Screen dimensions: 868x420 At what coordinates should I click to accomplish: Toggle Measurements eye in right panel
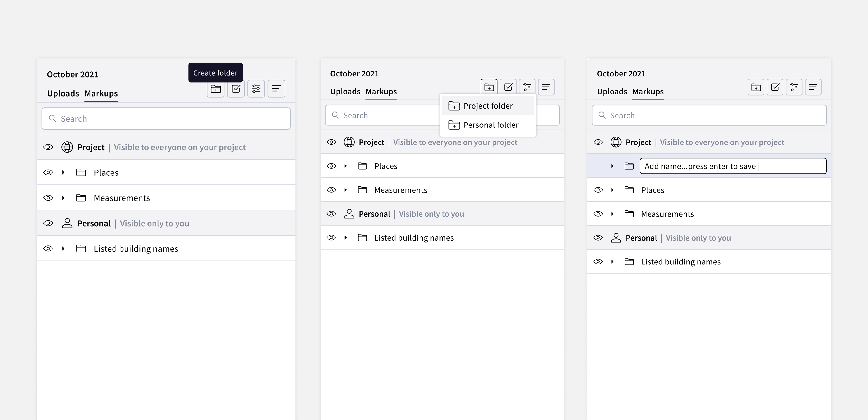click(598, 214)
